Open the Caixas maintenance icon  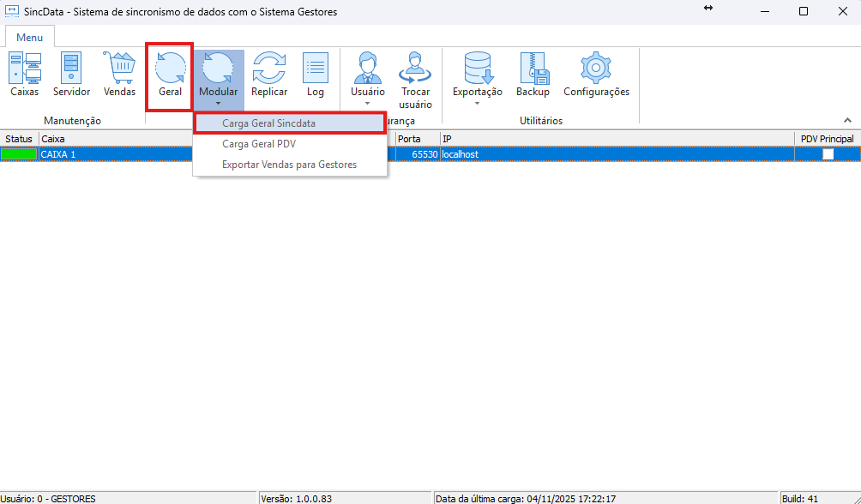click(x=24, y=75)
